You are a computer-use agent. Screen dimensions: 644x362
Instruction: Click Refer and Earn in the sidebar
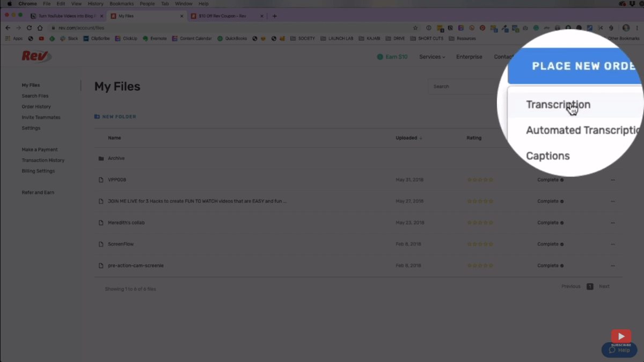click(38, 193)
